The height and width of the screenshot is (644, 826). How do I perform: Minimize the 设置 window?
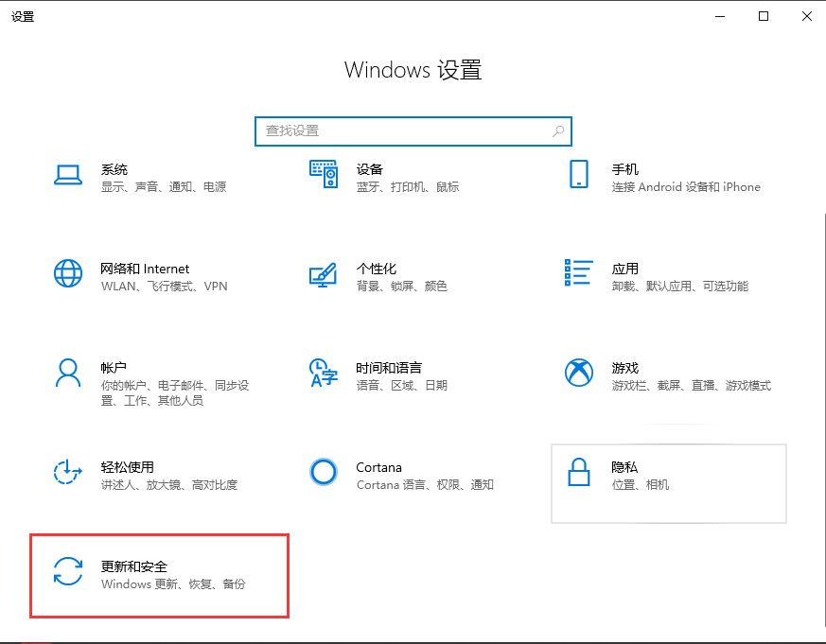(x=720, y=16)
